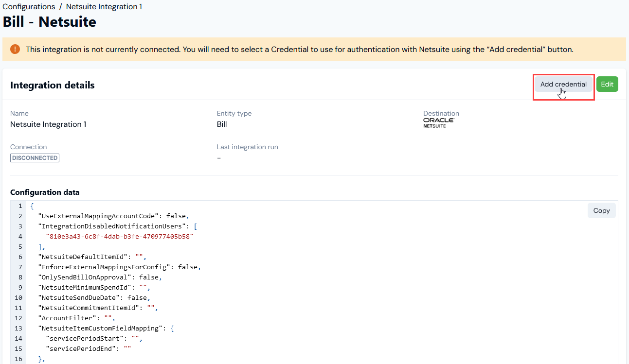Click the NetsuiteSendDueDate line
Viewport: 629px width, 364px height.
click(94, 297)
